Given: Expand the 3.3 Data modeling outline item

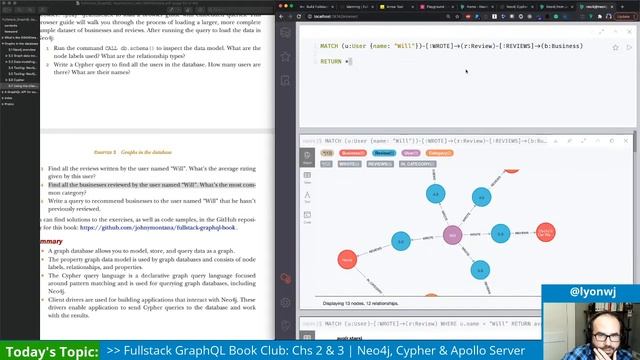Looking at the screenshot, I should pyautogui.click(x=6, y=62).
